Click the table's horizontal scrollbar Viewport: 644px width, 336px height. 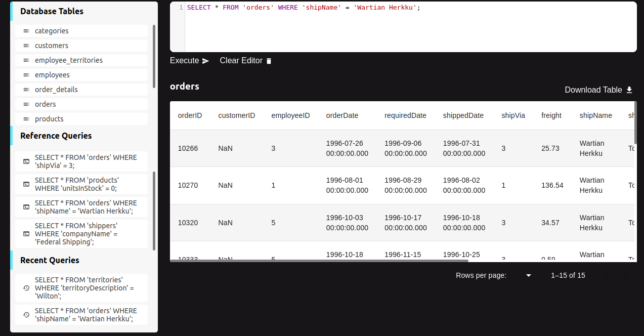click(319, 261)
